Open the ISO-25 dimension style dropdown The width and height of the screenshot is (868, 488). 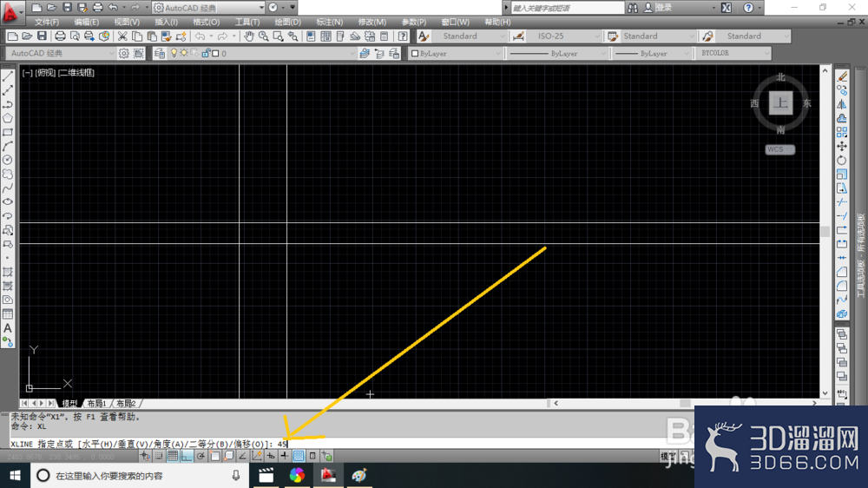[x=563, y=36]
